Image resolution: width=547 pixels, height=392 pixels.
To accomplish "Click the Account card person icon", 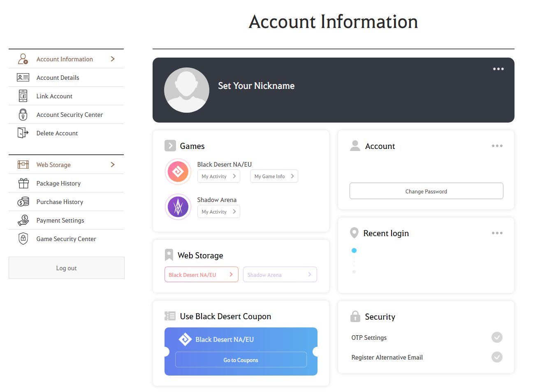I will 355,146.
